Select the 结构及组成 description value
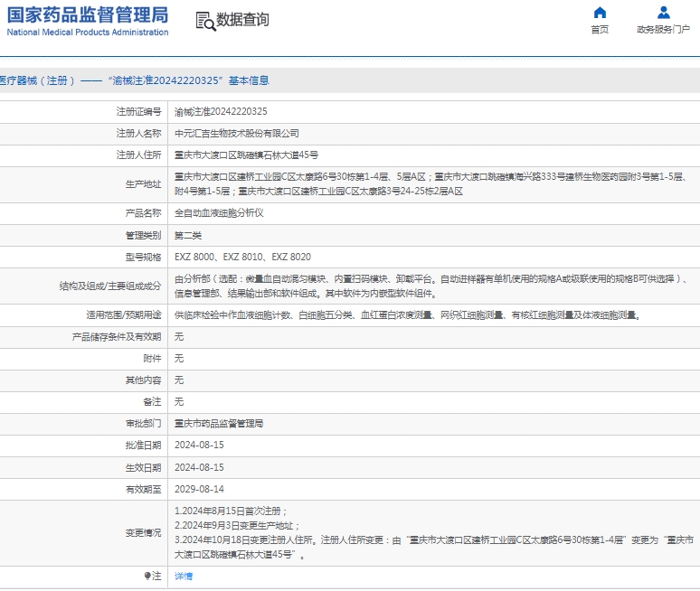700x591 pixels. click(x=431, y=286)
